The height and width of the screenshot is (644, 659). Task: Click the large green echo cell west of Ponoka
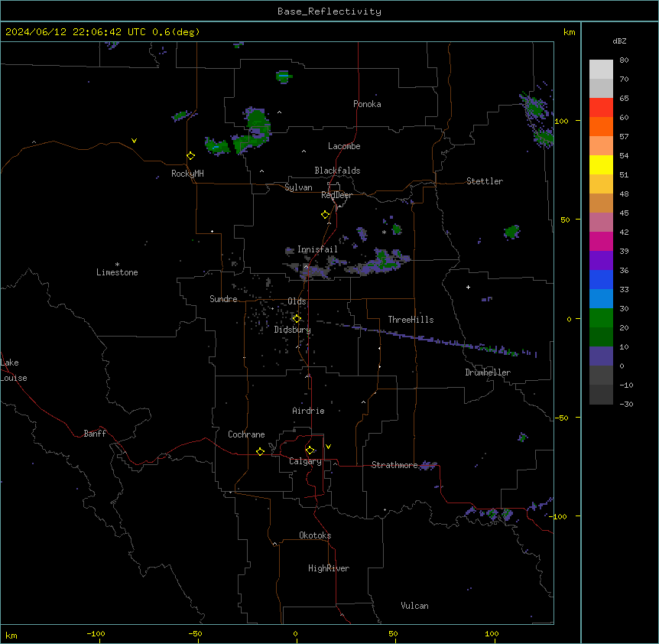(x=257, y=122)
